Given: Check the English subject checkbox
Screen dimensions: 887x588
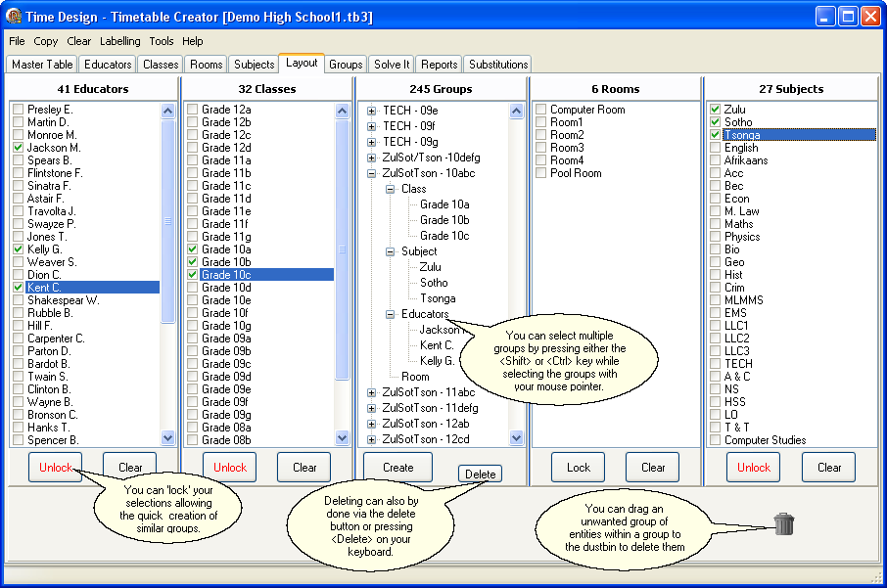Looking at the screenshot, I should click(715, 148).
